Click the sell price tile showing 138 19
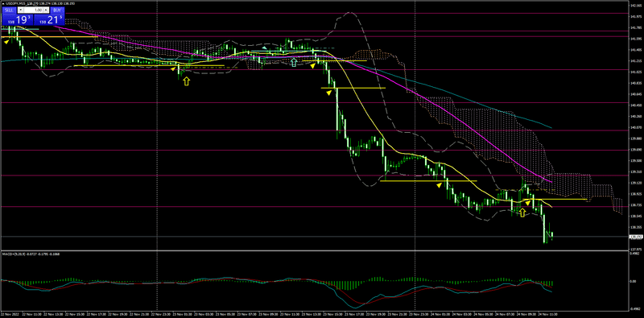The image size is (644, 318). click(x=17, y=19)
